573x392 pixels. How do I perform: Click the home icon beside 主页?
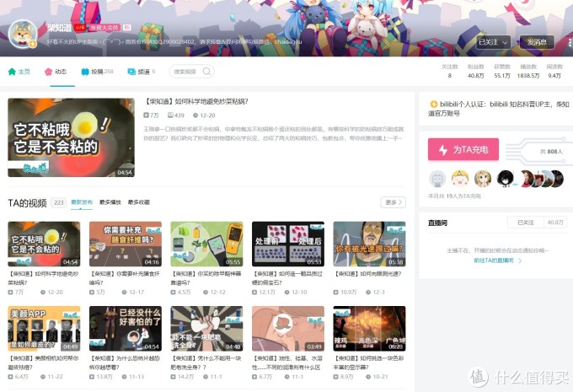coord(12,72)
